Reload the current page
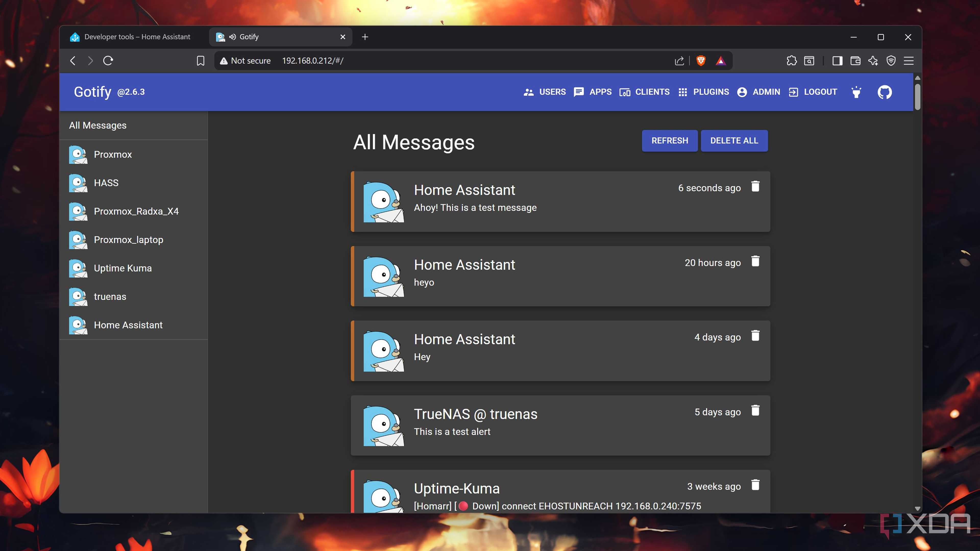This screenshot has width=980, height=551. click(108, 61)
